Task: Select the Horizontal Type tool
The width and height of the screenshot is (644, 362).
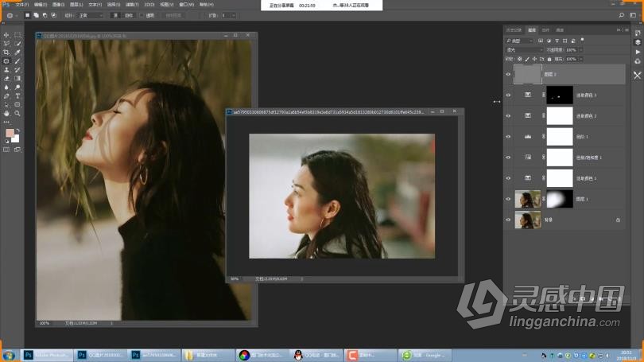Action: pos(17,95)
